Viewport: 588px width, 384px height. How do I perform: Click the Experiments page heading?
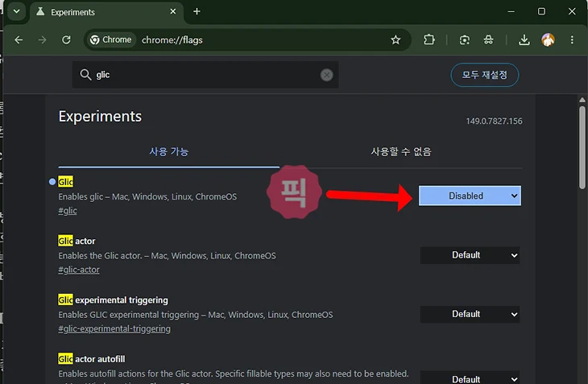(100, 117)
